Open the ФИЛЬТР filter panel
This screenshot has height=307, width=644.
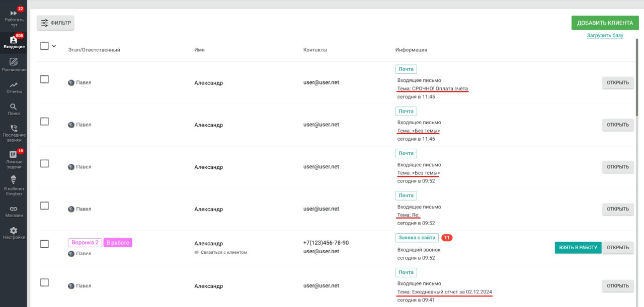click(x=55, y=23)
